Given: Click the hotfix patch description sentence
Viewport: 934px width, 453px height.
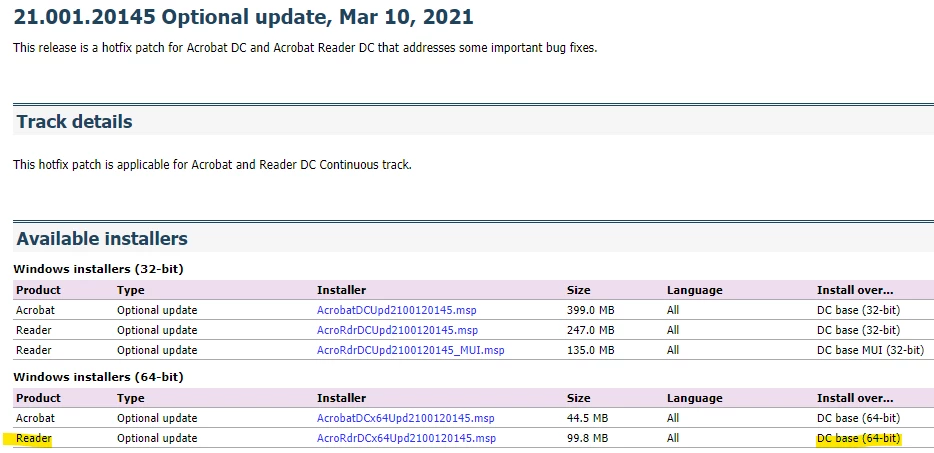Looking at the screenshot, I should click(x=305, y=48).
